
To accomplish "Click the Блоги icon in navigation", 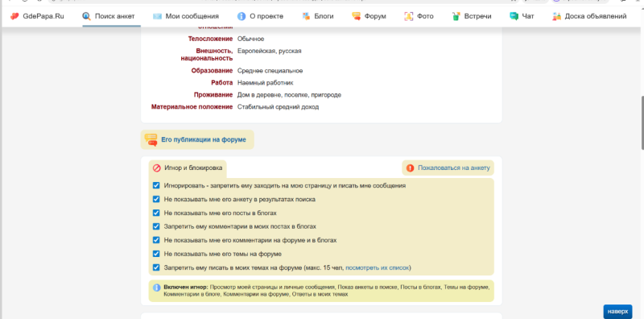I will (306, 16).
